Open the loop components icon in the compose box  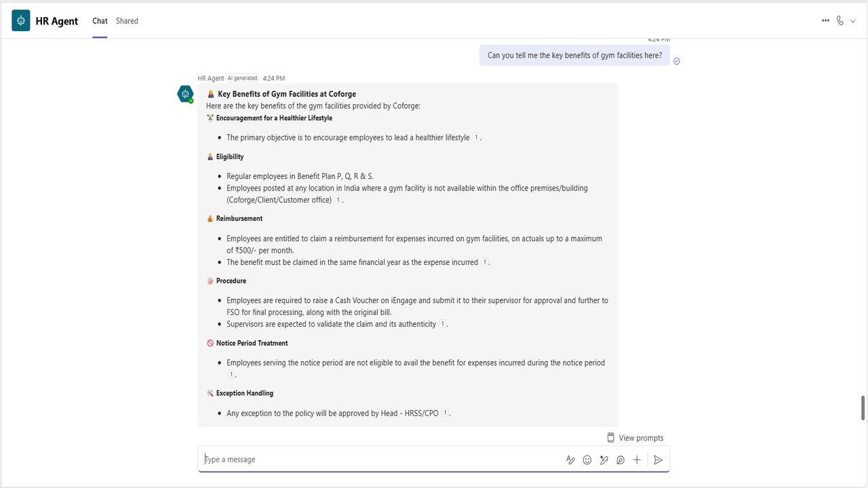(620, 460)
